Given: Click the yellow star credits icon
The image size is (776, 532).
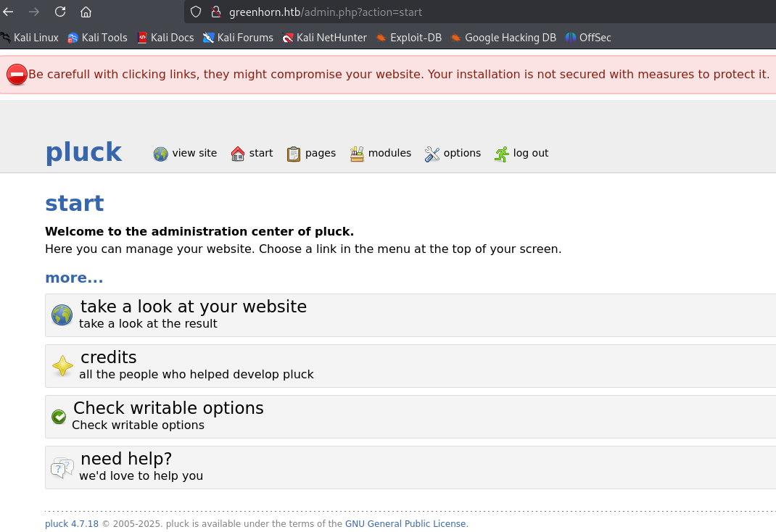Looking at the screenshot, I should [62, 366].
